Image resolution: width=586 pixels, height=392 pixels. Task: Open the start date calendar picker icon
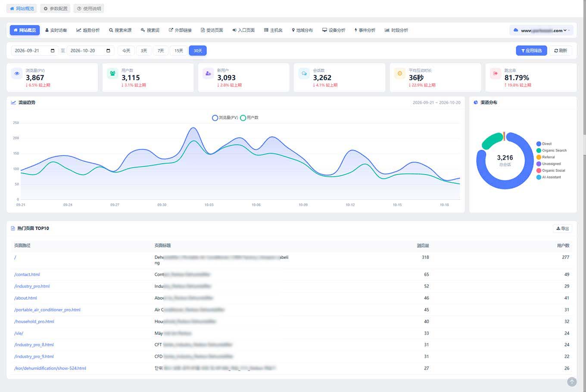coord(53,51)
